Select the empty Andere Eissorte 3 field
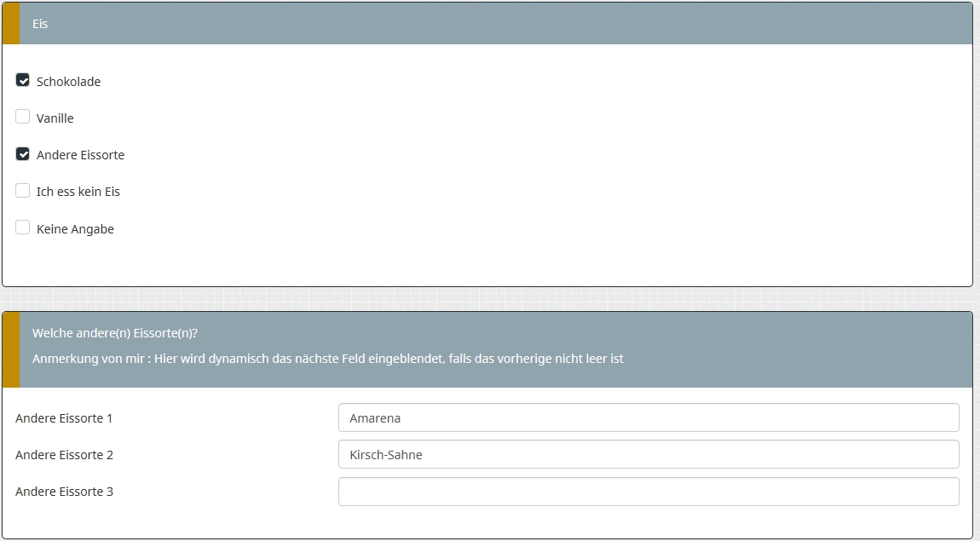980x541 pixels. pyautogui.click(x=648, y=492)
